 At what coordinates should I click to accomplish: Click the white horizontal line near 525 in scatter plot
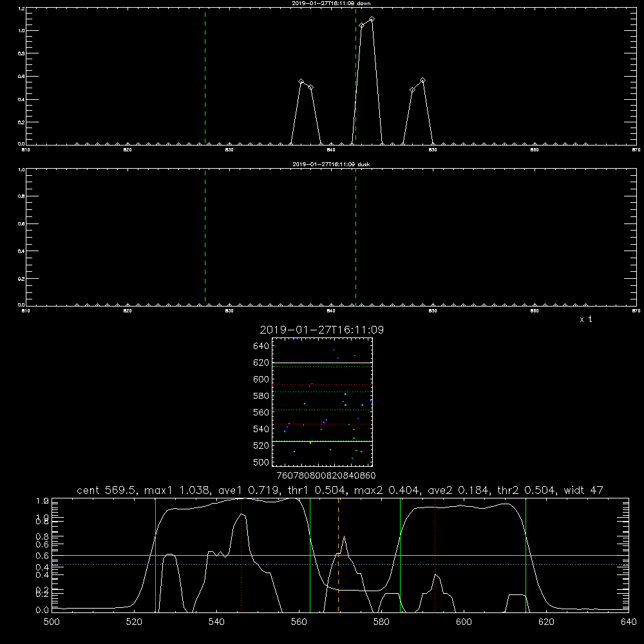click(323, 441)
